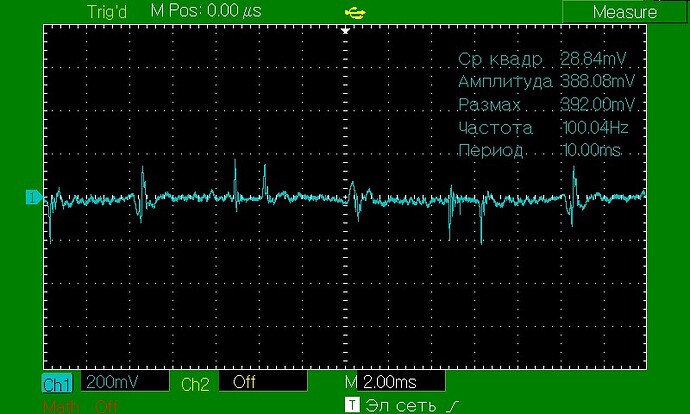Open the M 2.00ms timebase field
Image resolution: width=690 pixels, height=414 pixels.
point(394,382)
